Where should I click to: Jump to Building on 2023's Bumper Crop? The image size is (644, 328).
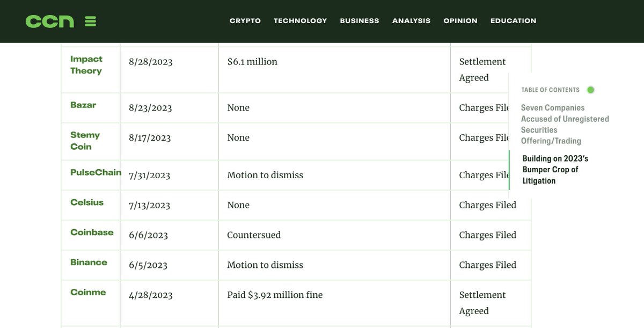tap(555, 170)
